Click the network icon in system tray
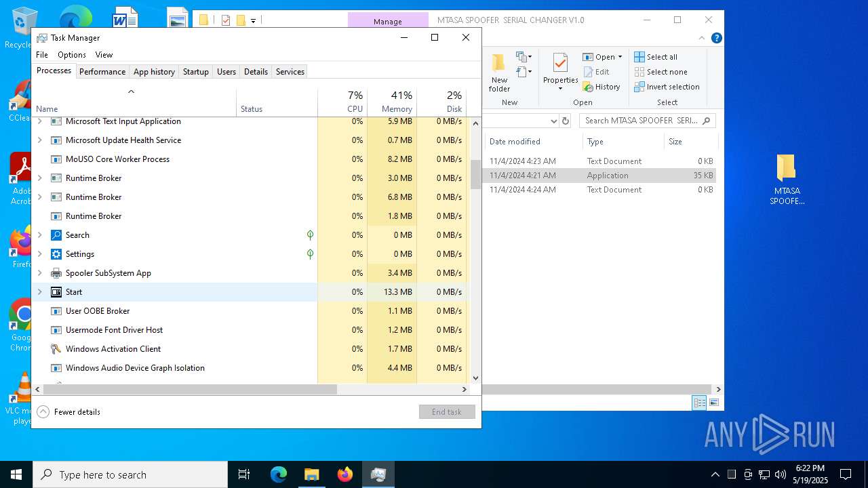 tap(764, 474)
